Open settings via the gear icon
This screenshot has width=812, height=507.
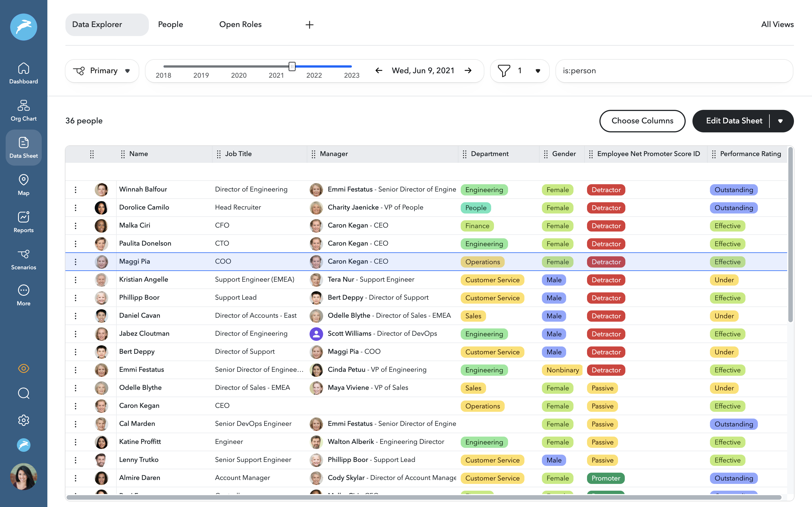coord(23,420)
